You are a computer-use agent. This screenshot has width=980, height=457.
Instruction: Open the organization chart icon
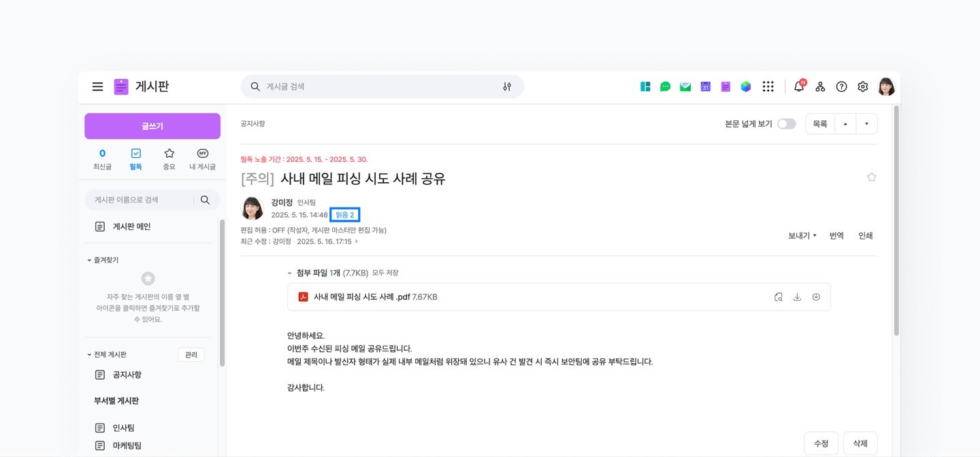pyautogui.click(x=820, y=86)
